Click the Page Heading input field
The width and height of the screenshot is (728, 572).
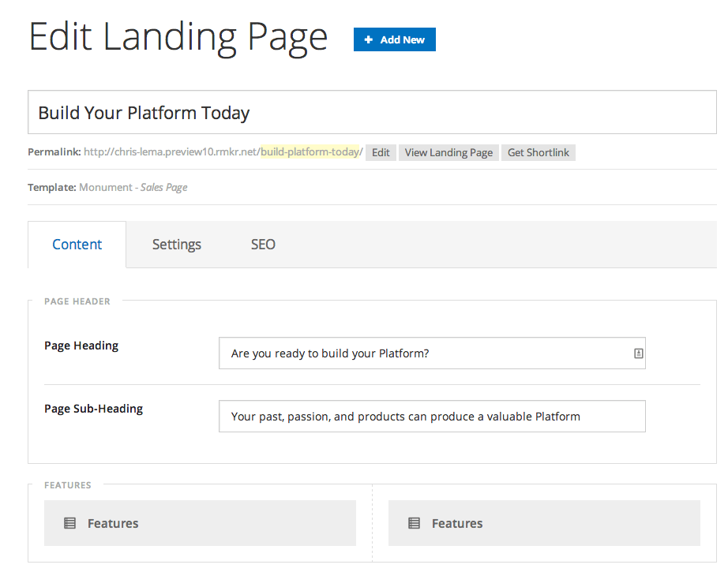click(426, 353)
